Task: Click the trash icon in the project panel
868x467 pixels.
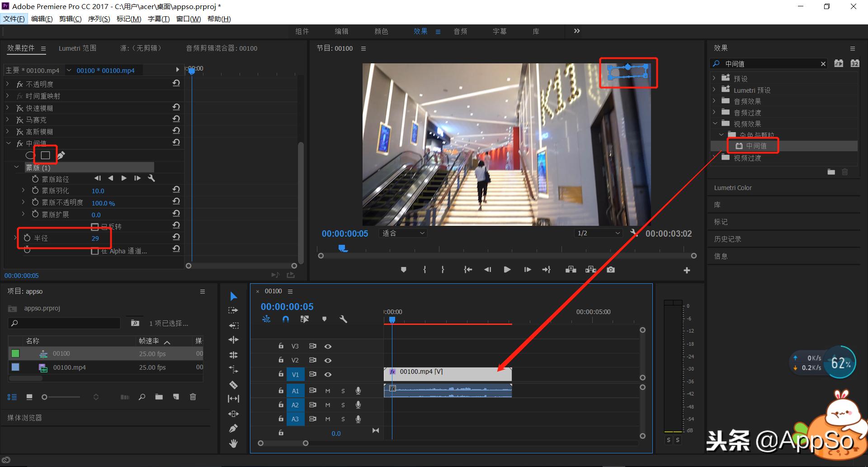Action: (x=193, y=397)
